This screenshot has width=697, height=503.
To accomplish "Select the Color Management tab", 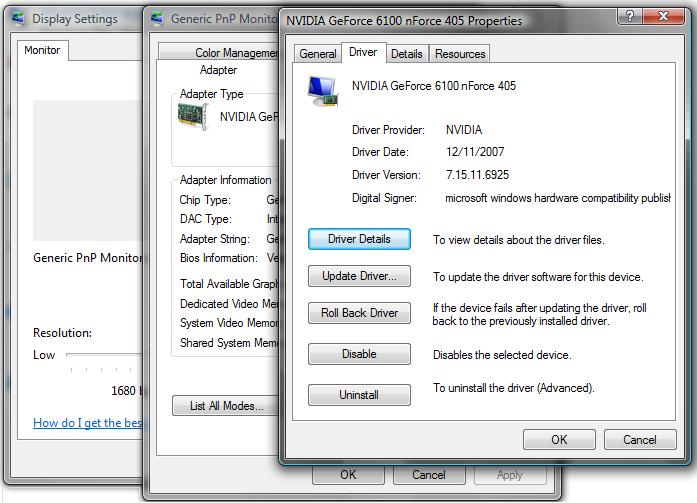I will [218, 52].
